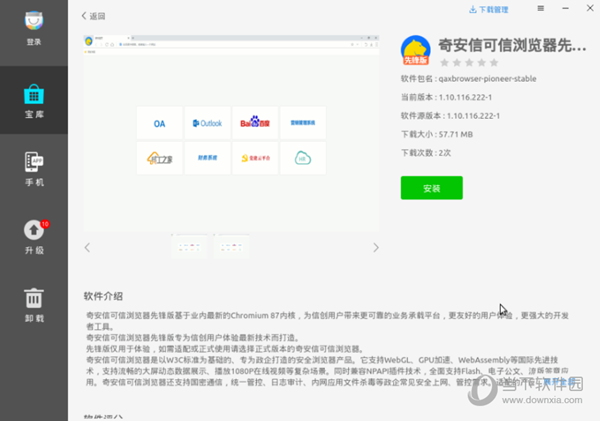
Task: Open the hamburger menu in title bar
Action: coord(540,9)
